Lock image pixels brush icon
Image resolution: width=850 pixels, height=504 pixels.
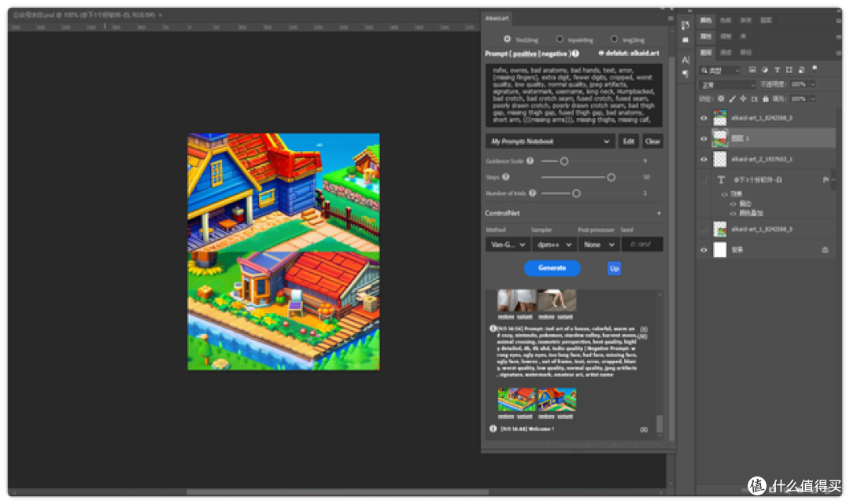pos(733,99)
